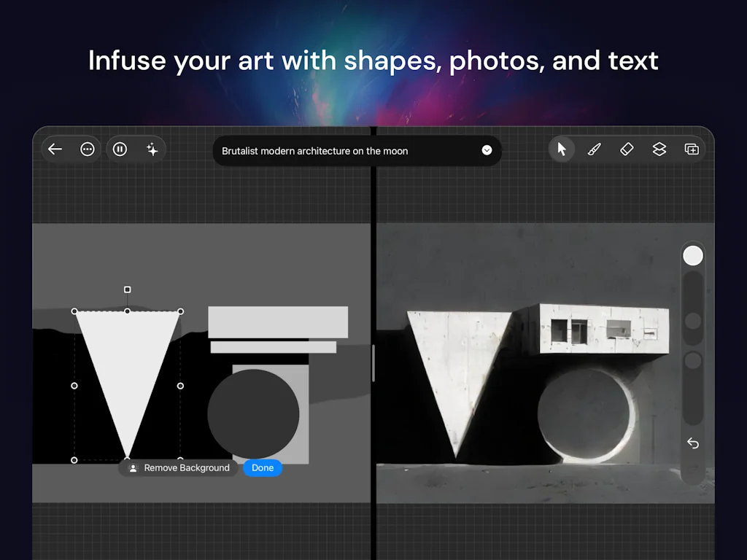Confirm selection with the Done button
The image size is (747, 560).
click(262, 467)
